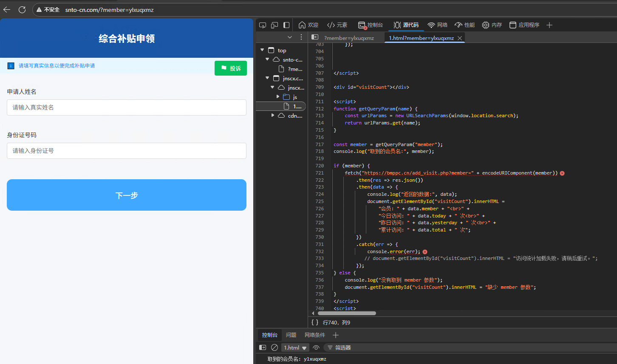Clear the console with the ban icon
Viewport: 617px width, 364px height.
coord(275,347)
